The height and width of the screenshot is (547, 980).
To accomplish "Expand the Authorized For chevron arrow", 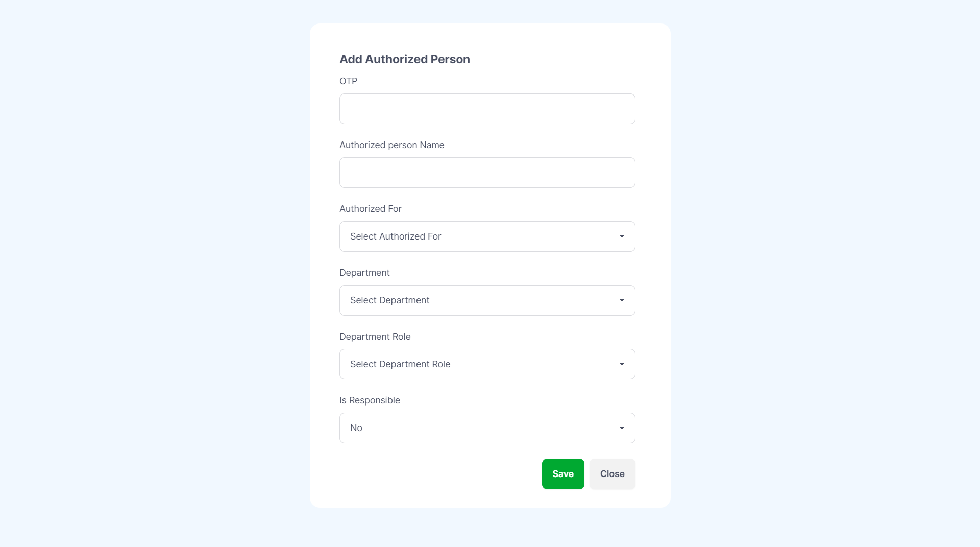I will point(622,236).
